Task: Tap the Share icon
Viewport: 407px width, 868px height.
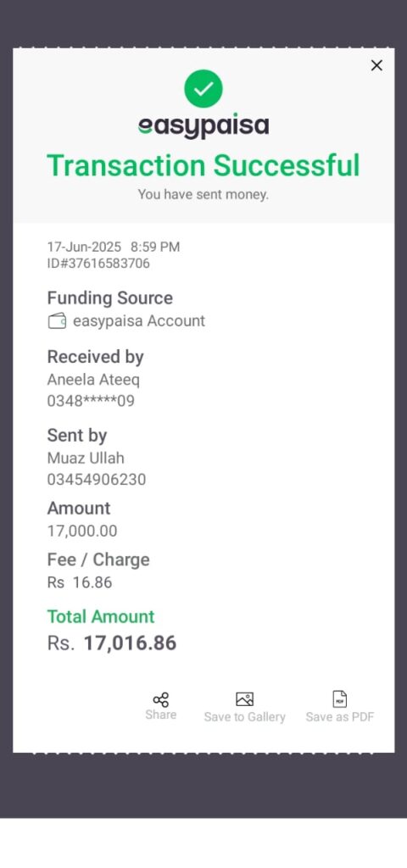Action: pyautogui.click(x=161, y=699)
